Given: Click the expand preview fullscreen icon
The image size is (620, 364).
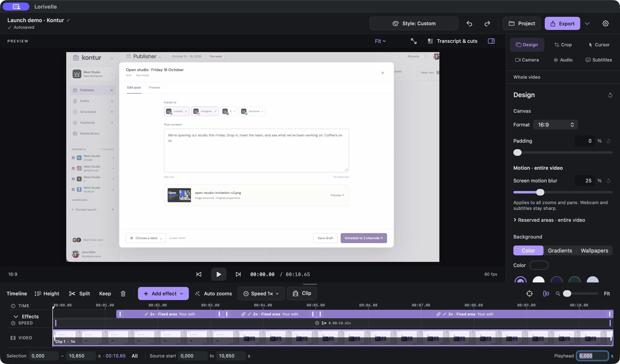Looking at the screenshot, I should click(x=414, y=41).
